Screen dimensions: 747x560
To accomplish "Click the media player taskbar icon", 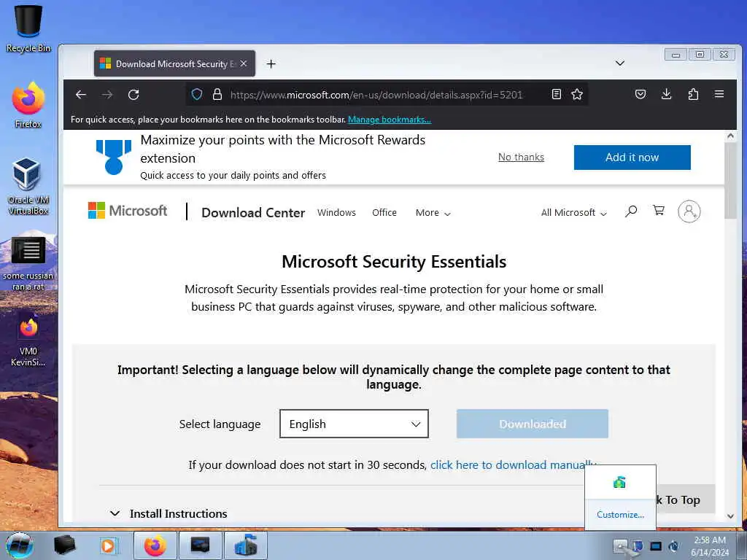I will (108, 545).
